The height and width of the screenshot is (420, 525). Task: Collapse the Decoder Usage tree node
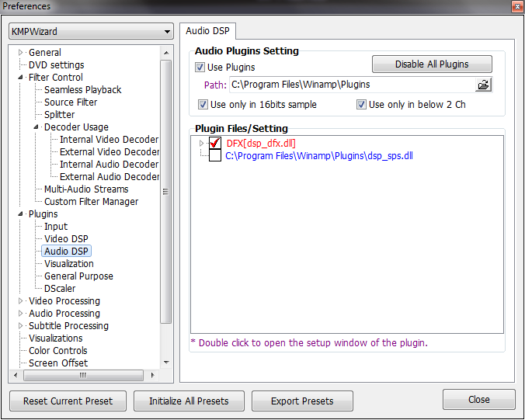pos(37,127)
